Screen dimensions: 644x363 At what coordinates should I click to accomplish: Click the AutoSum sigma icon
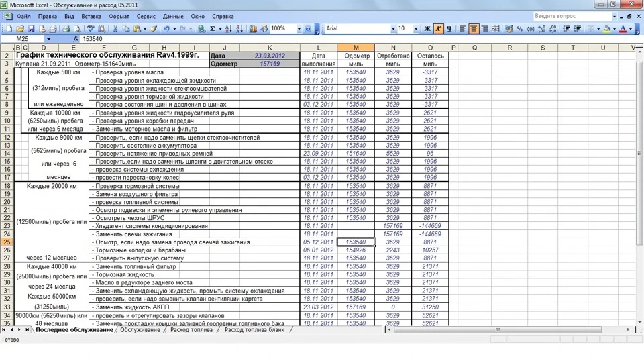tap(213, 29)
